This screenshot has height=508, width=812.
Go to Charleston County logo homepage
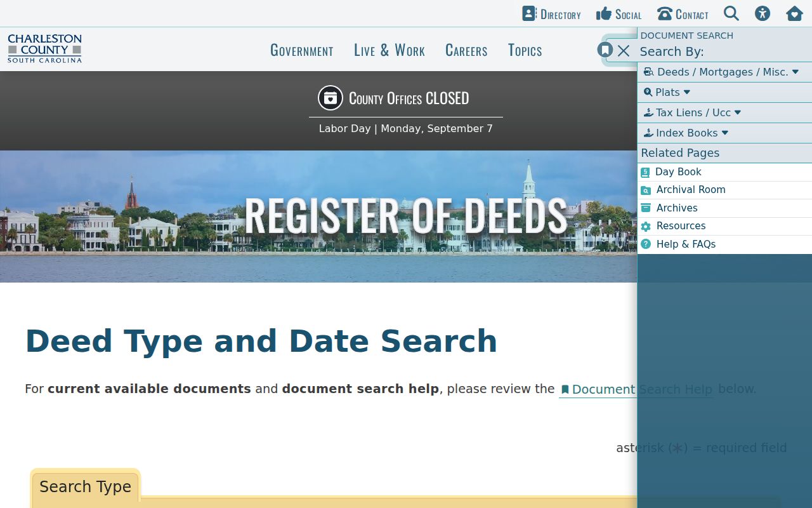(x=44, y=49)
